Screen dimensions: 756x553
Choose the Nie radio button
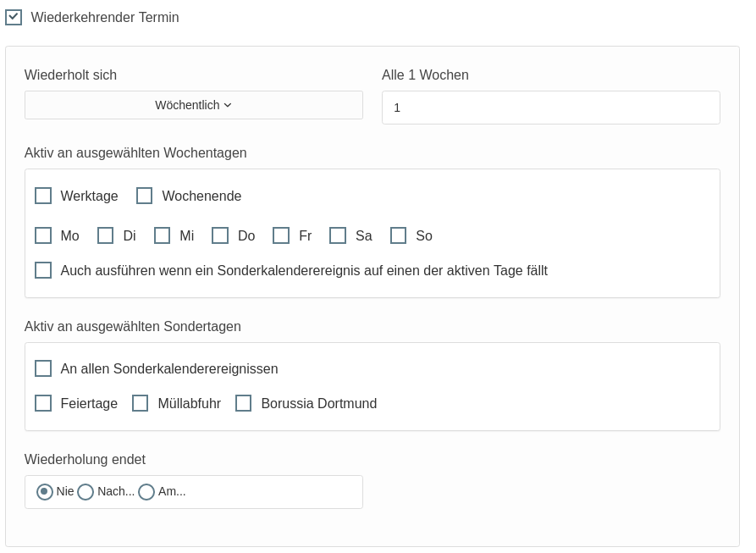pos(45,491)
